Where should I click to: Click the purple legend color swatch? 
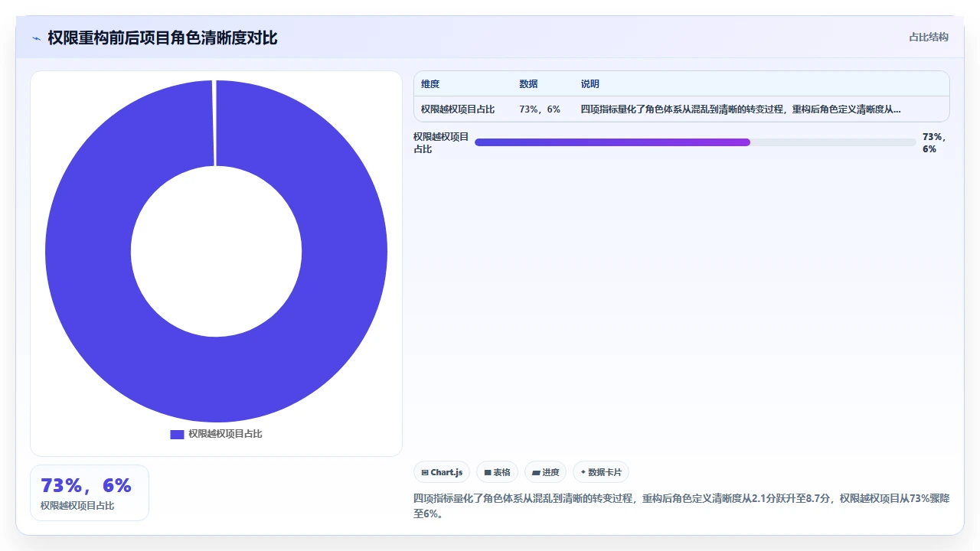[177, 434]
